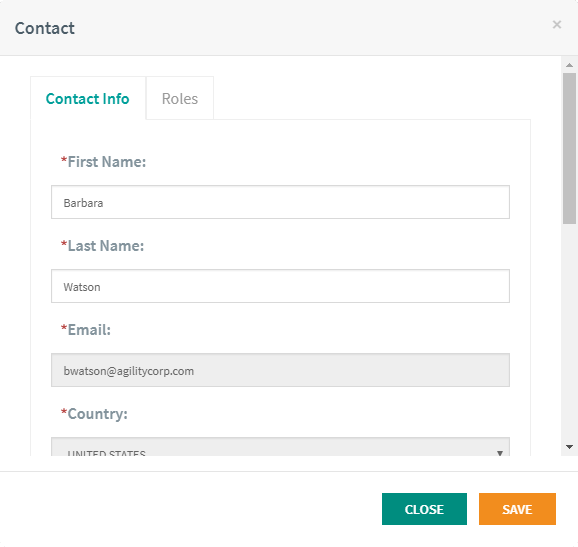The width and height of the screenshot is (578, 547).
Task: Click the red asterisk beside First Name
Action: coord(64,160)
